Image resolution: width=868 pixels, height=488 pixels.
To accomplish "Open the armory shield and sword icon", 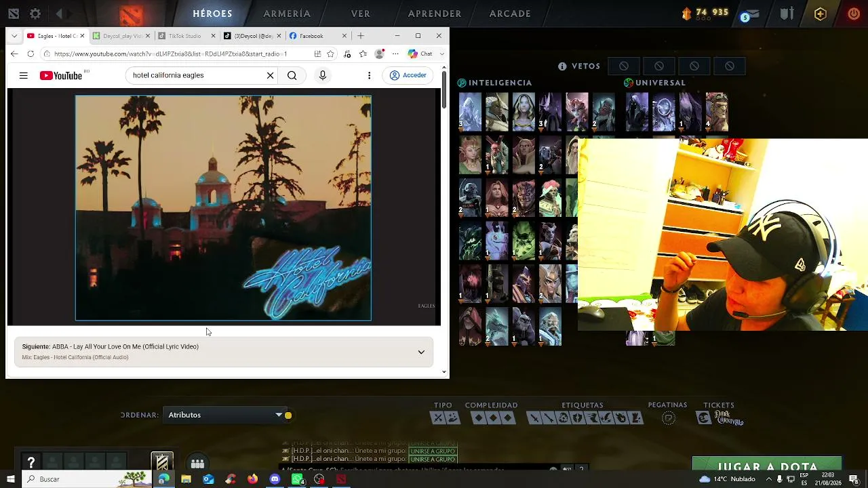I will pos(787,14).
